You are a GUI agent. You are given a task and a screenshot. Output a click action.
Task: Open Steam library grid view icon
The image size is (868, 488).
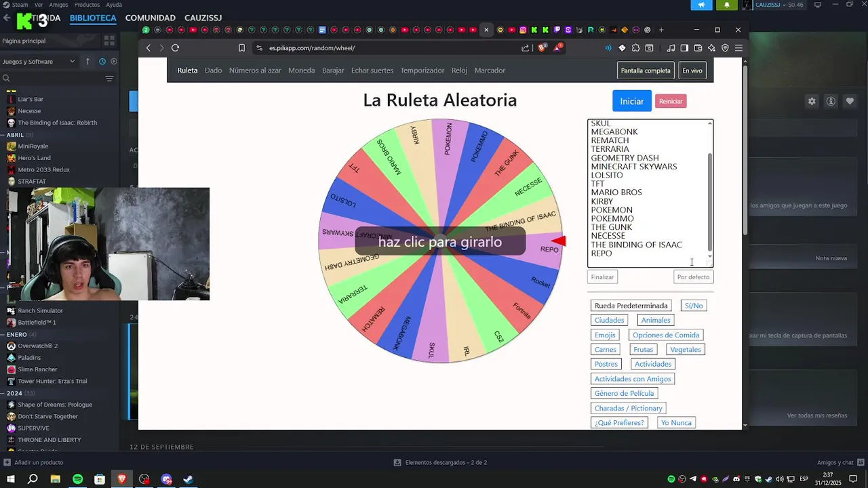coord(109,41)
